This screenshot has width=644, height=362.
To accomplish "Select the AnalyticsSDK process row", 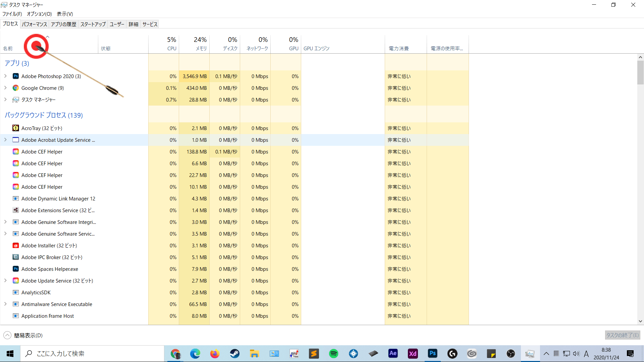I will coord(235,292).
